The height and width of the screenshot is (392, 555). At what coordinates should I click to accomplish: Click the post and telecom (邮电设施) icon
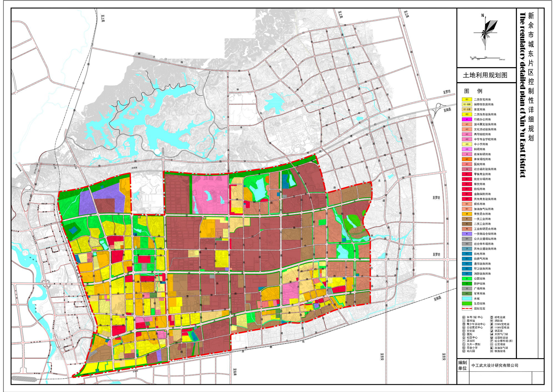pyautogui.click(x=491, y=317)
